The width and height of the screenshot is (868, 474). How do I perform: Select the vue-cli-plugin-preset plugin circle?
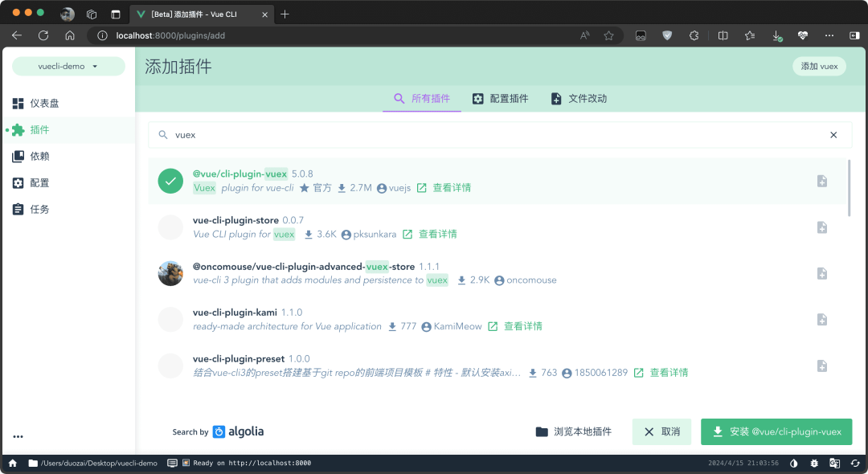click(x=170, y=366)
